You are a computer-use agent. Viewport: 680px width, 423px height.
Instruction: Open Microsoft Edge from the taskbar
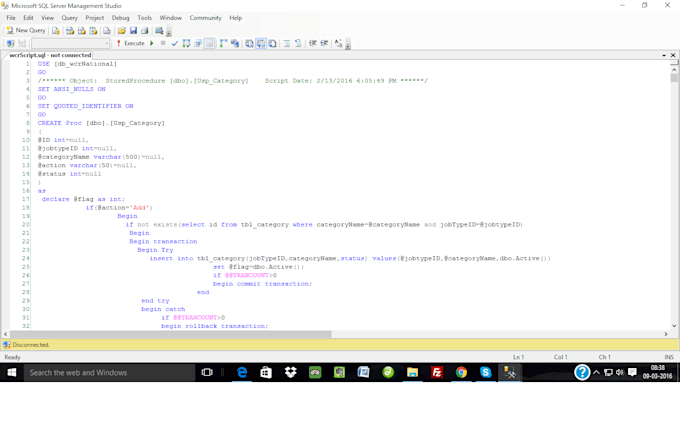242,373
